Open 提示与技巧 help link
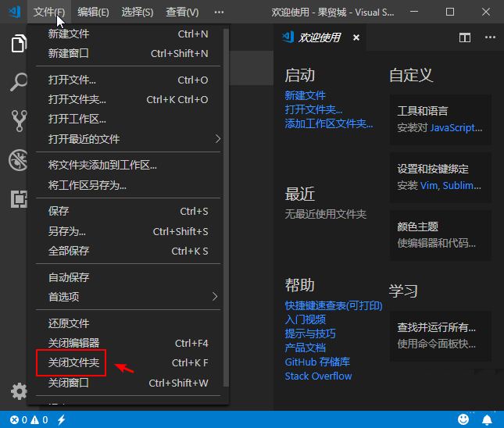Image resolution: width=504 pixels, height=428 pixels. pyautogui.click(x=310, y=333)
